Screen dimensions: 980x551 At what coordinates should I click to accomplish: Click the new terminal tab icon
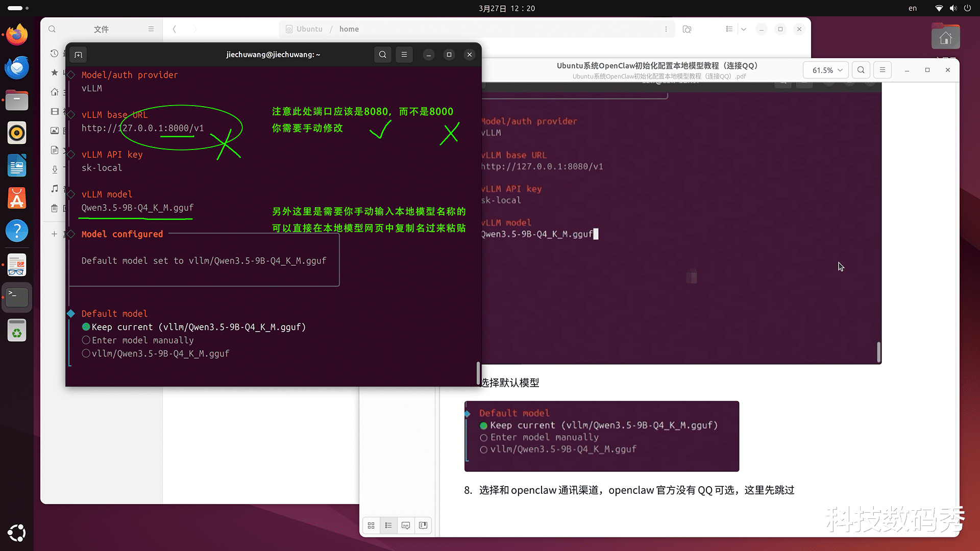(x=78, y=55)
